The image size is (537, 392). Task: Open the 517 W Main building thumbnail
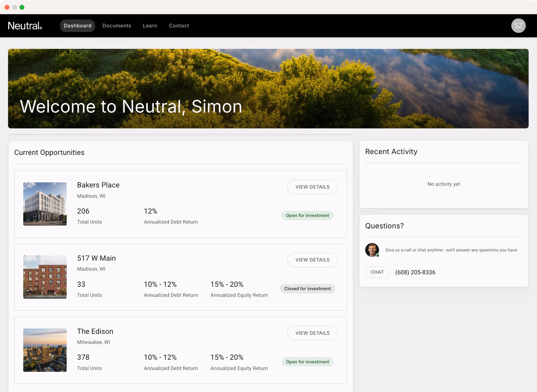pyautogui.click(x=45, y=277)
